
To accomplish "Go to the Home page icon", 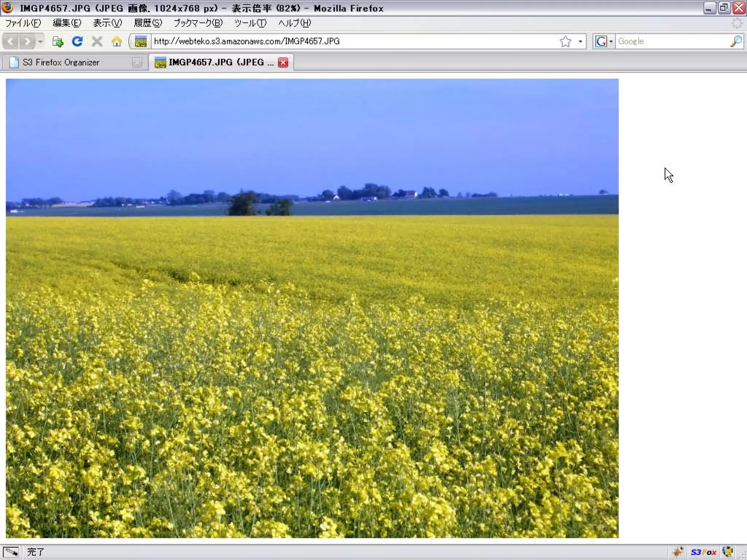I will [x=117, y=41].
